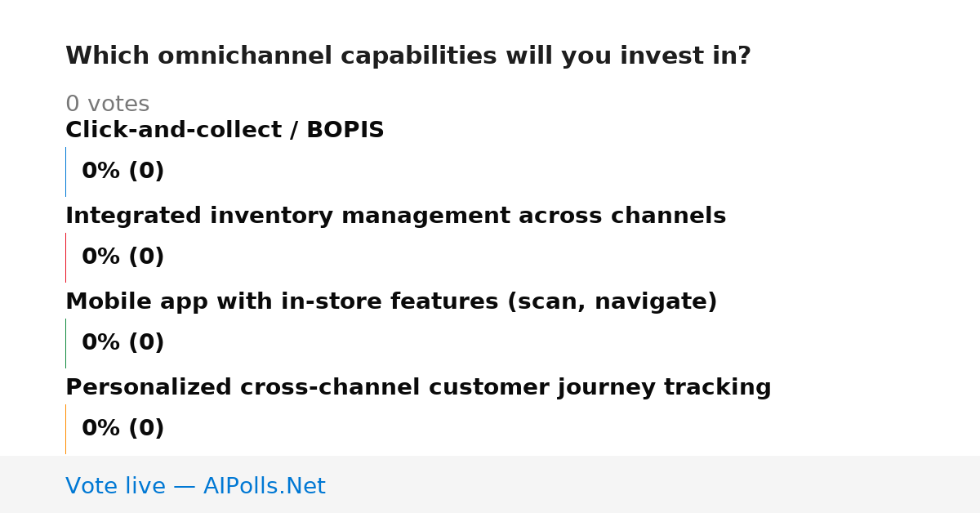The height and width of the screenshot is (513, 980).
Task: Click the green bar for Mobile app
Action: coord(65,343)
